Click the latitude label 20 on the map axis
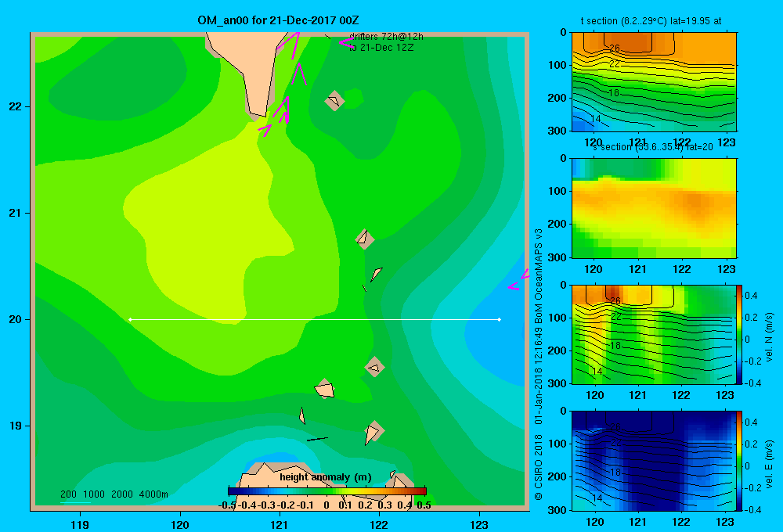This screenshot has height=532, width=783. point(16,319)
